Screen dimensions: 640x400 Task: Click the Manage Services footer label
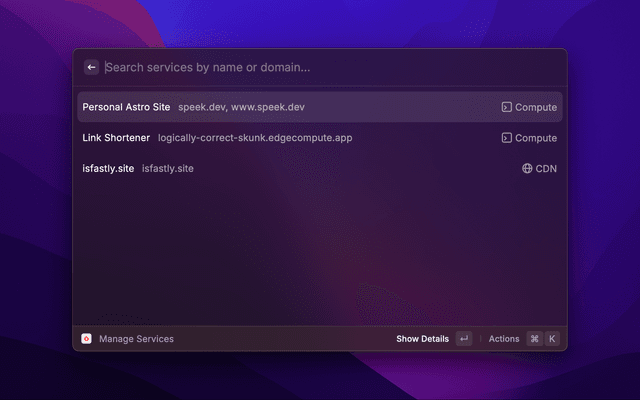[136, 339]
